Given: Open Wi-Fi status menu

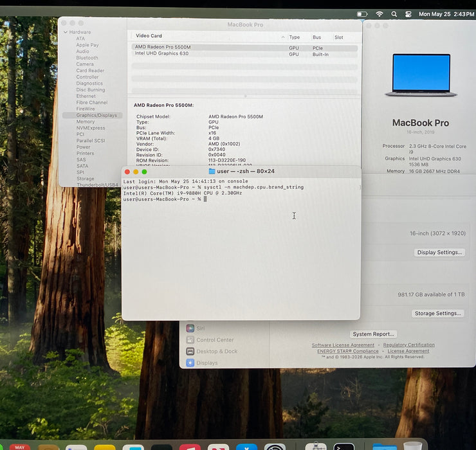Looking at the screenshot, I should pos(379,14).
